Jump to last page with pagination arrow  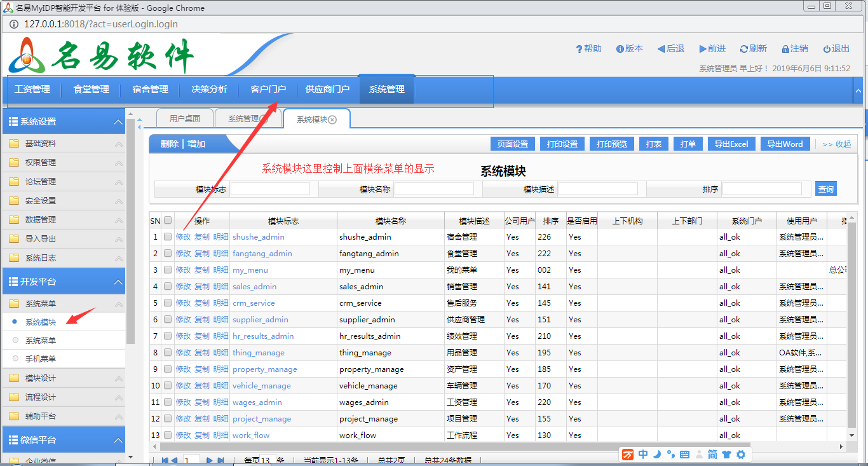220,458
